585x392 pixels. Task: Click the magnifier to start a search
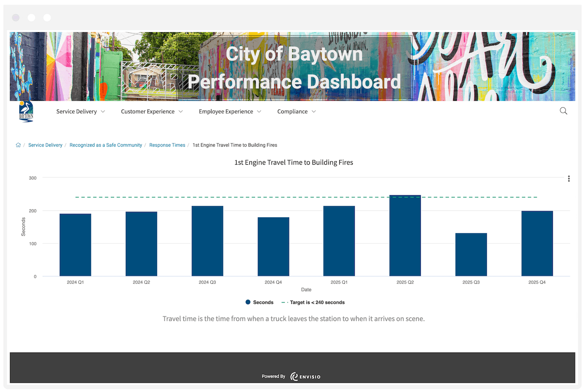point(563,111)
